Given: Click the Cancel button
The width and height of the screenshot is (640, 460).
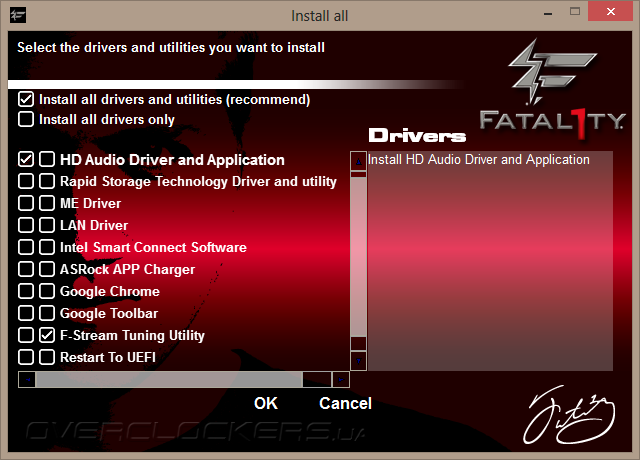Looking at the screenshot, I should coord(345,403).
